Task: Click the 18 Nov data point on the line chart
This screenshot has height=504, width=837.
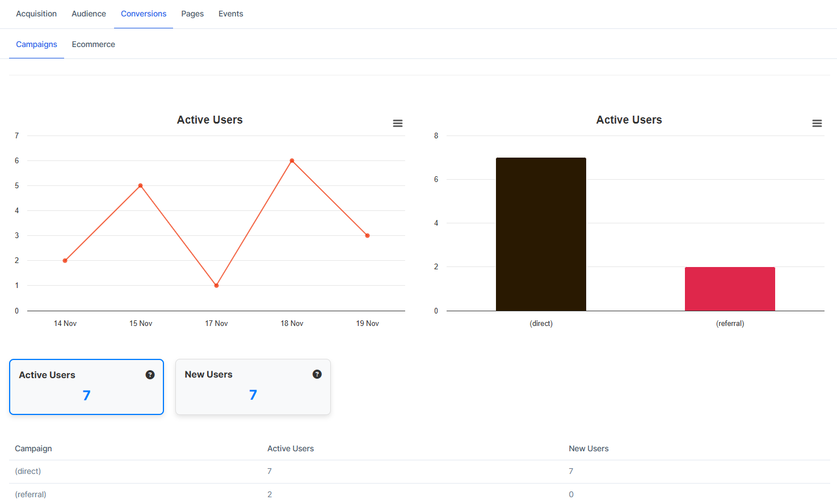Action: pos(292,160)
